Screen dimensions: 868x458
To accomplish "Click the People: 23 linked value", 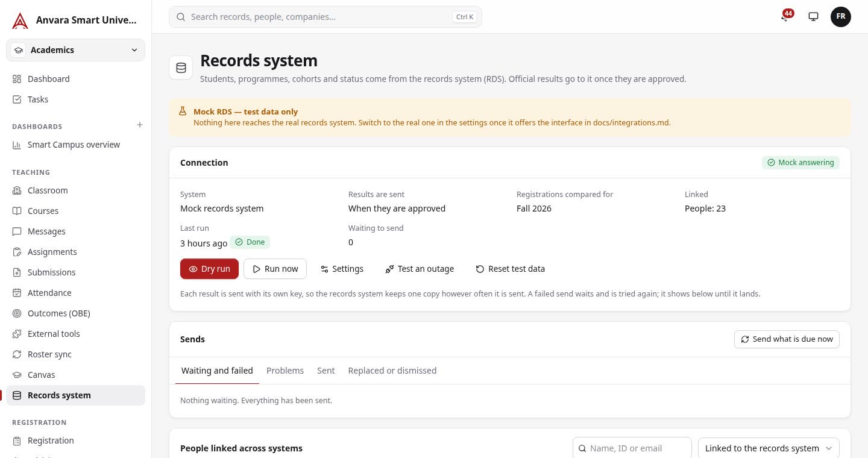I will 705,209.
